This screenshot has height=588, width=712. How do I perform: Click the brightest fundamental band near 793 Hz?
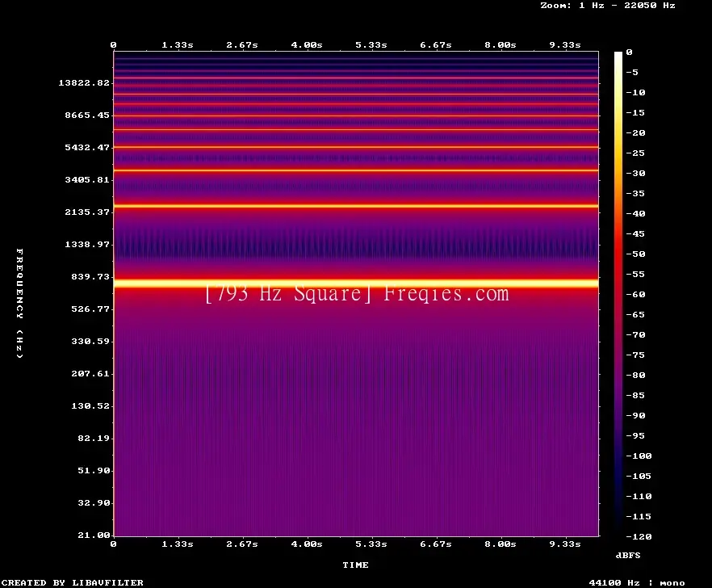[356, 283]
